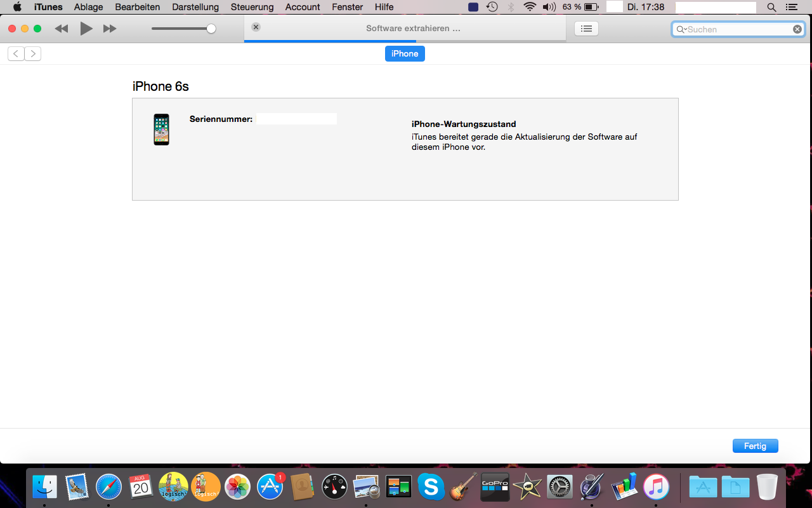Open the Darstellung menu
Viewport: 812px width, 508px height.
pyautogui.click(x=195, y=7)
